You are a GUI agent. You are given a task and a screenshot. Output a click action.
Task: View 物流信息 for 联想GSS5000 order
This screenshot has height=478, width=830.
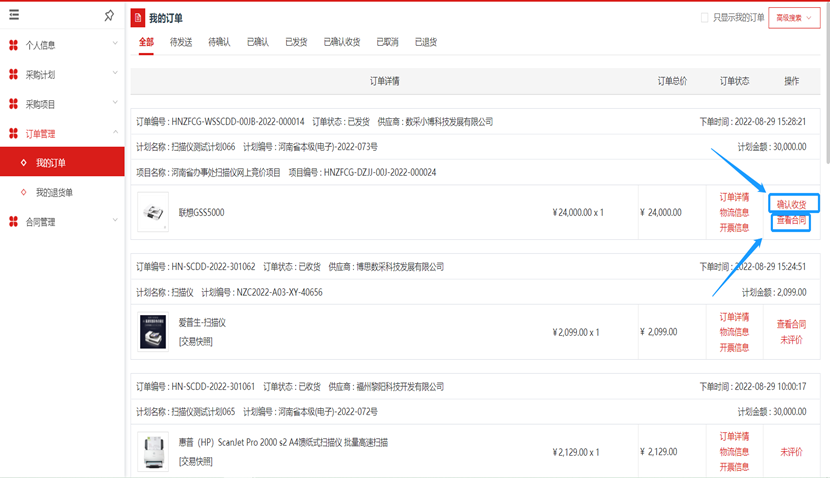(x=734, y=212)
